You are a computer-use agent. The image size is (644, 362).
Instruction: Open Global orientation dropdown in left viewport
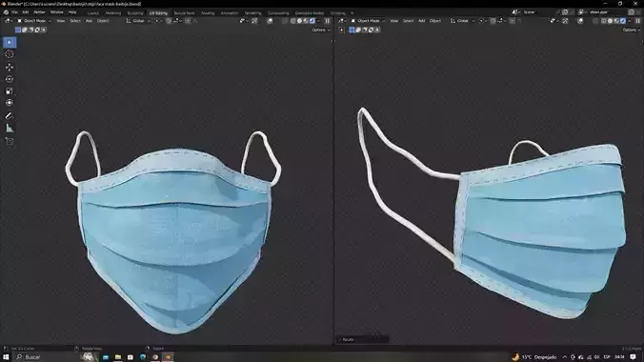138,21
